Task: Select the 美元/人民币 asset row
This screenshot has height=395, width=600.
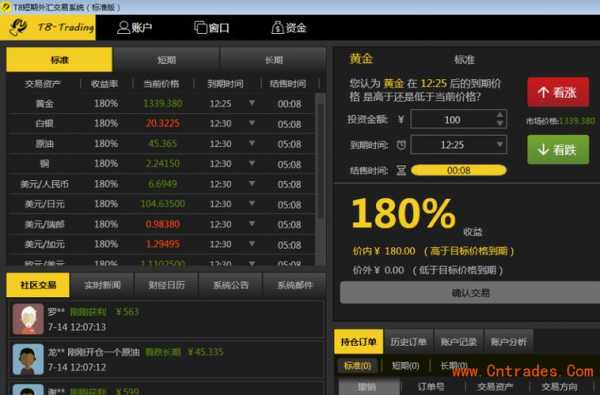Action: (161, 184)
